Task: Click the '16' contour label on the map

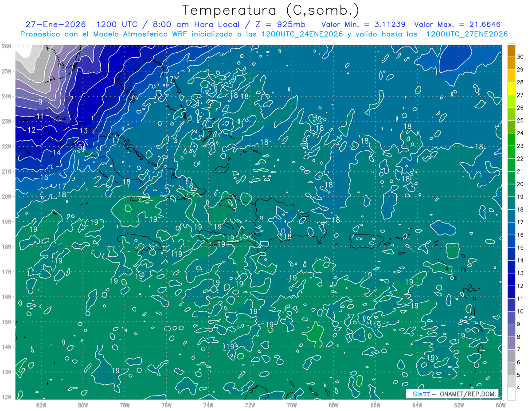Action: pyautogui.click(x=44, y=177)
